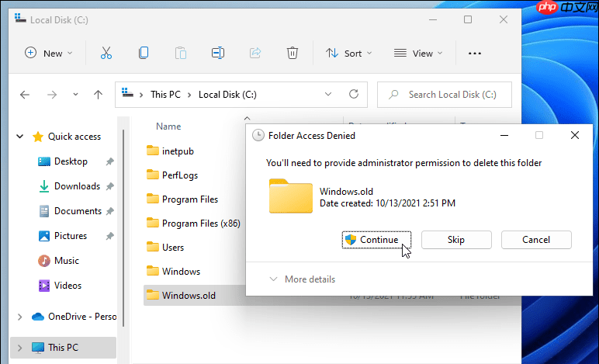Viewport: 599px width, 364px height.
Task: Click the pin icon beside Documents
Action: coord(109,211)
